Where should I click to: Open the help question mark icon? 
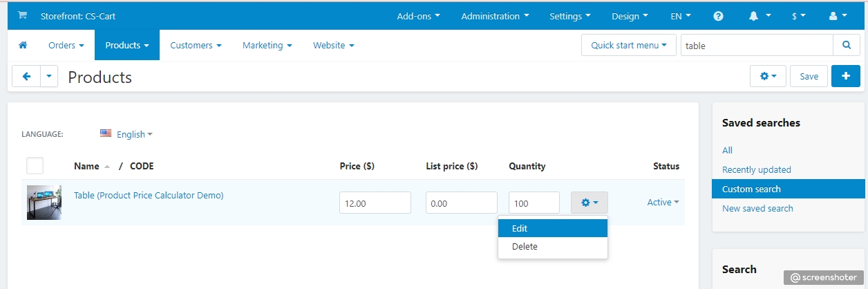click(718, 16)
